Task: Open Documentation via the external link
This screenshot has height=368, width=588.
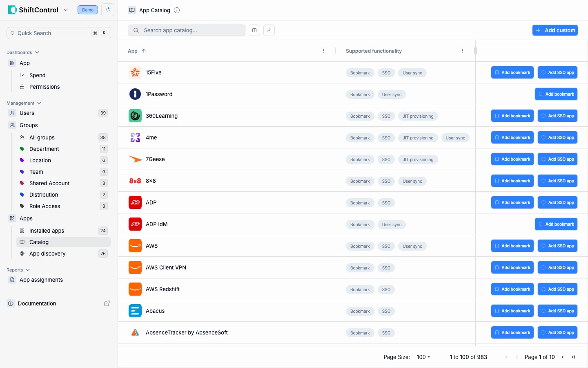Action: tap(107, 303)
